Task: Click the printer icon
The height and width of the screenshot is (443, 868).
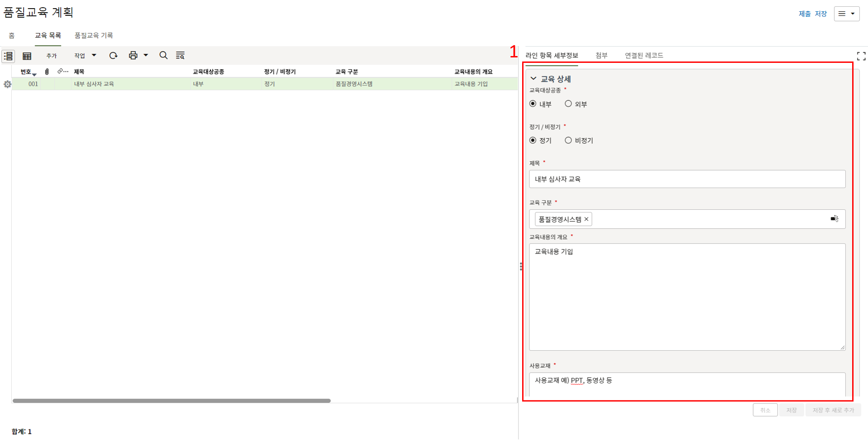Action: pyautogui.click(x=133, y=55)
